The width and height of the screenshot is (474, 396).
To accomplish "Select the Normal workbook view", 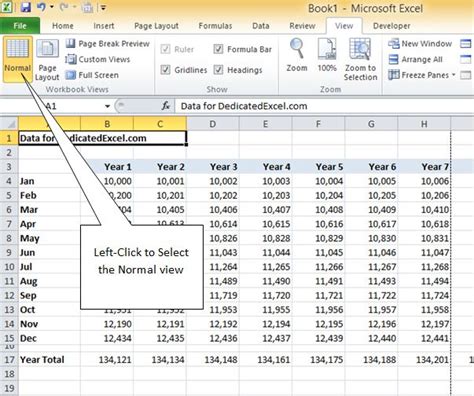I will pos(18,59).
